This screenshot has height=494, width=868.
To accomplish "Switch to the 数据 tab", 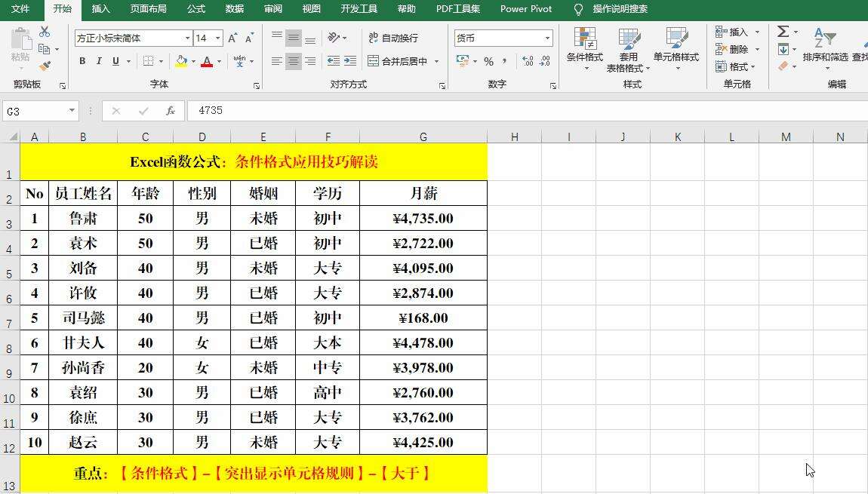I will point(235,9).
